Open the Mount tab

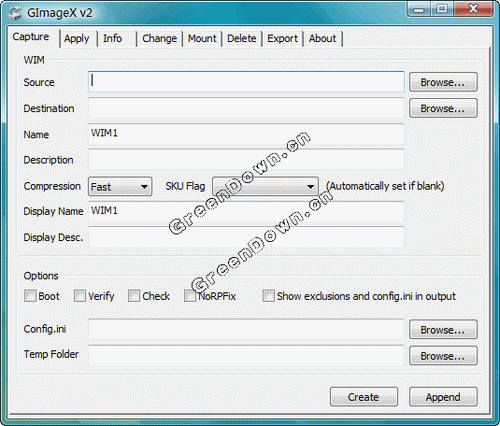202,39
